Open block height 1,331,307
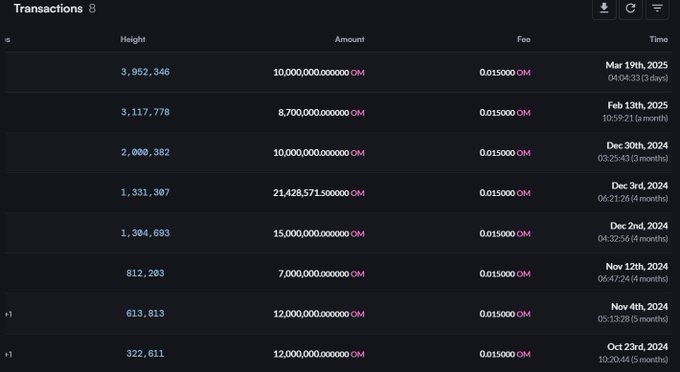The image size is (680, 372). 145,193
